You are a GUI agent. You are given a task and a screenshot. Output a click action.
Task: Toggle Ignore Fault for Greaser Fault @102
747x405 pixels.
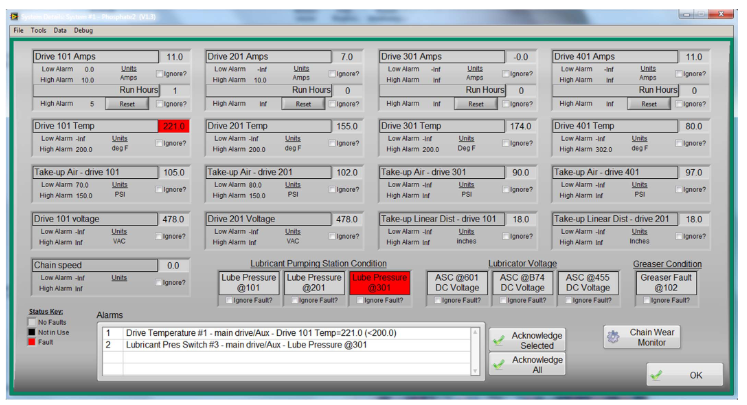click(646, 300)
